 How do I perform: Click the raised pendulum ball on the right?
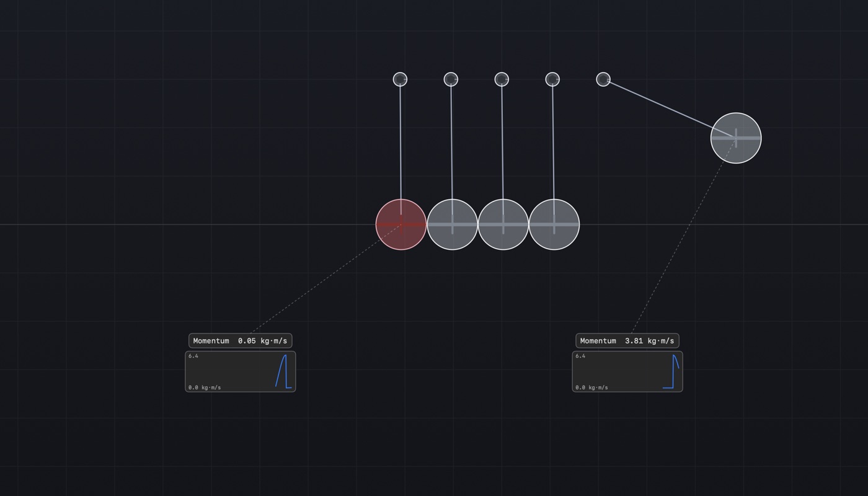tap(736, 138)
